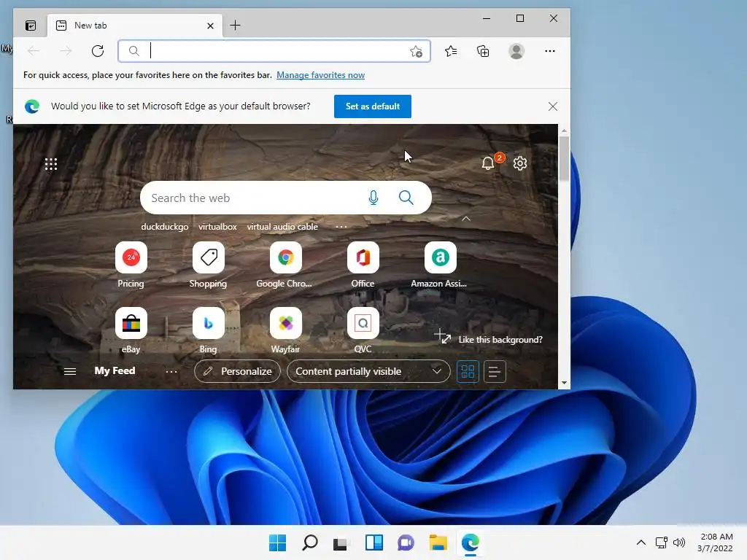Click the Personalize button
The width and height of the screenshot is (747, 560).
click(237, 371)
